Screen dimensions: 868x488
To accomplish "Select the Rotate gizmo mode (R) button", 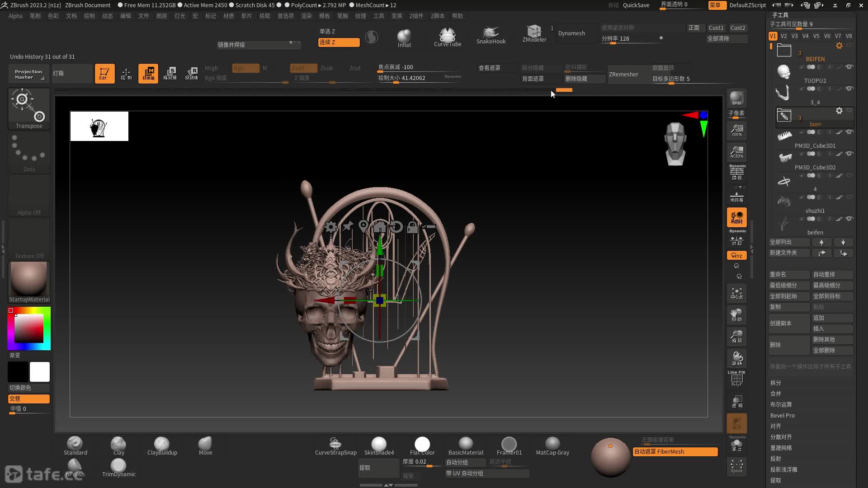I will 192,73.
